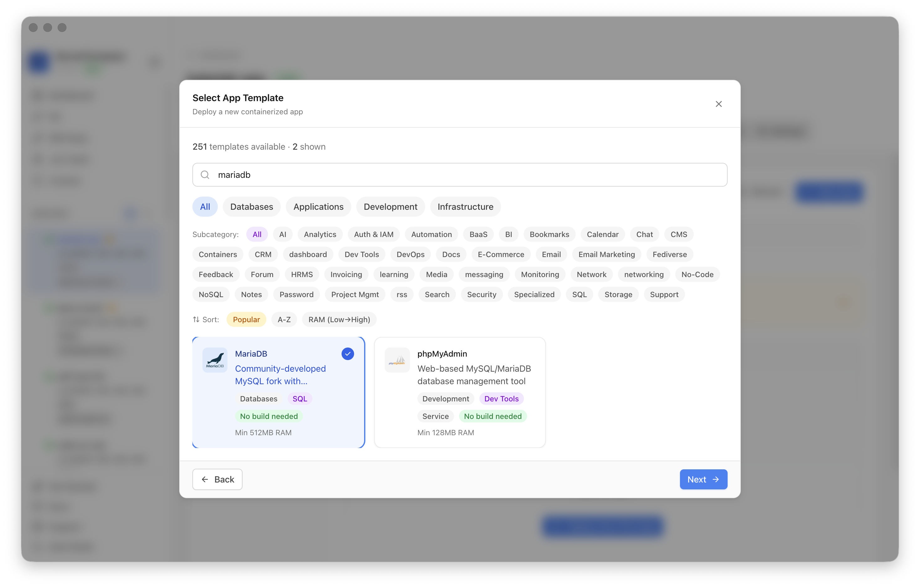This screenshot has width=920, height=588.
Task: Proceed with the Next button
Action: point(703,479)
